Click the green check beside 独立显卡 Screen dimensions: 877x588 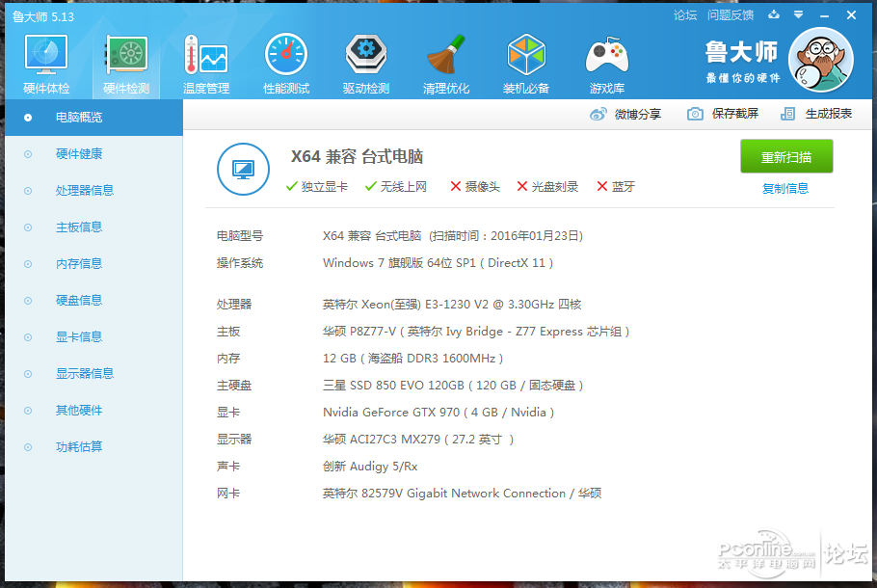click(291, 186)
